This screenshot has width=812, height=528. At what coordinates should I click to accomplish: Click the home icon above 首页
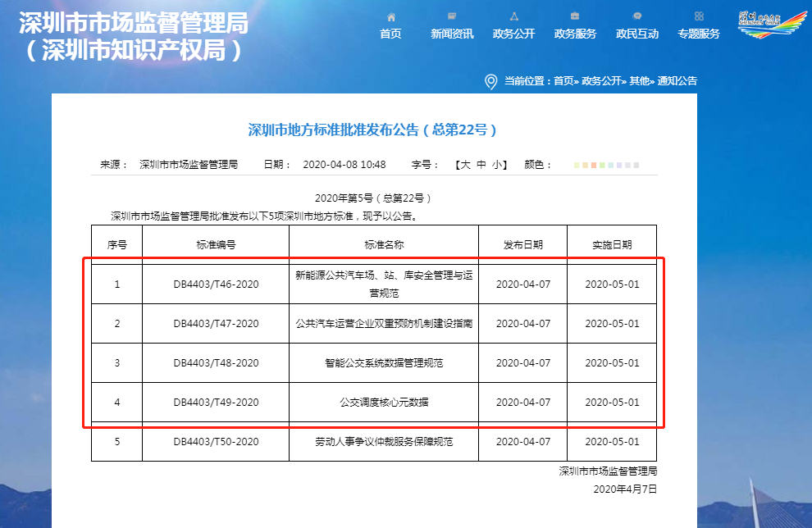[x=390, y=16]
